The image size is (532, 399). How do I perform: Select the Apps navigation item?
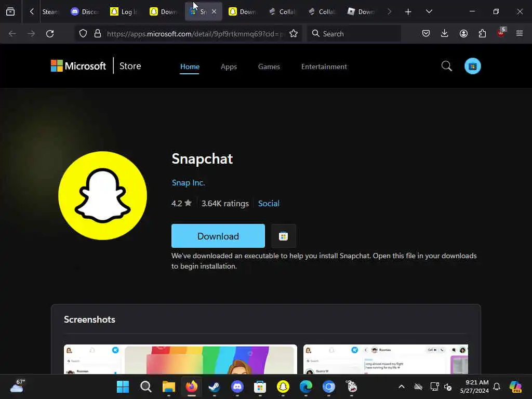pyautogui.click(x=229, y=66)
